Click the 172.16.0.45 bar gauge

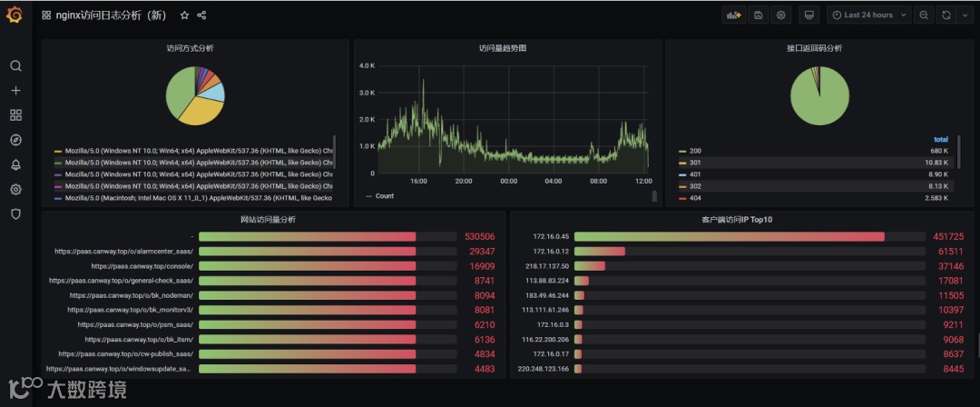point(750,237)
